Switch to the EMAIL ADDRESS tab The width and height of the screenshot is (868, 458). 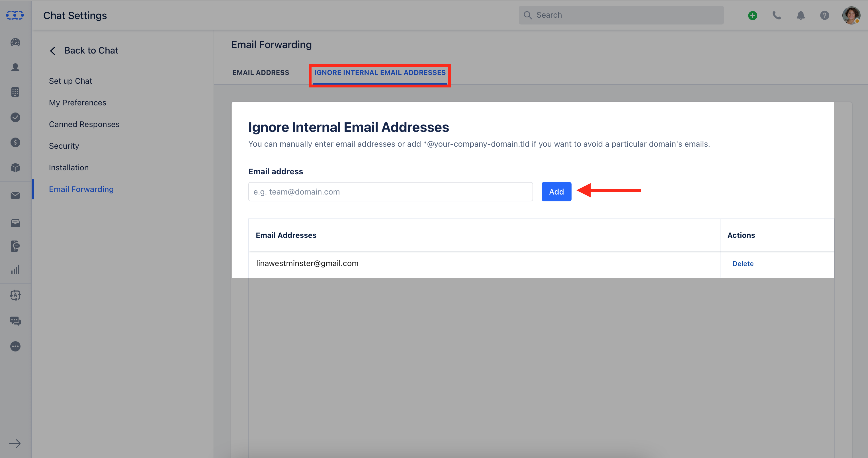pyautogui.click(x=261, y=72)
